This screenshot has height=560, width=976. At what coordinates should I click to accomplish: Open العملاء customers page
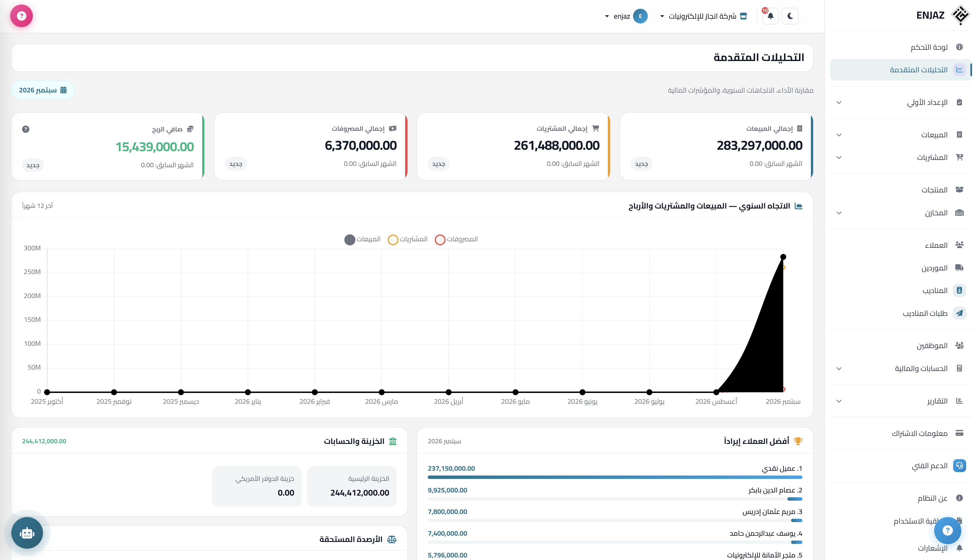coord(901,245)
